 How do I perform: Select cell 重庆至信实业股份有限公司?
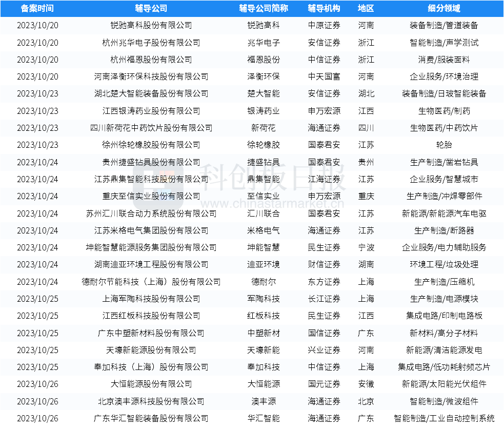[151, 197]
